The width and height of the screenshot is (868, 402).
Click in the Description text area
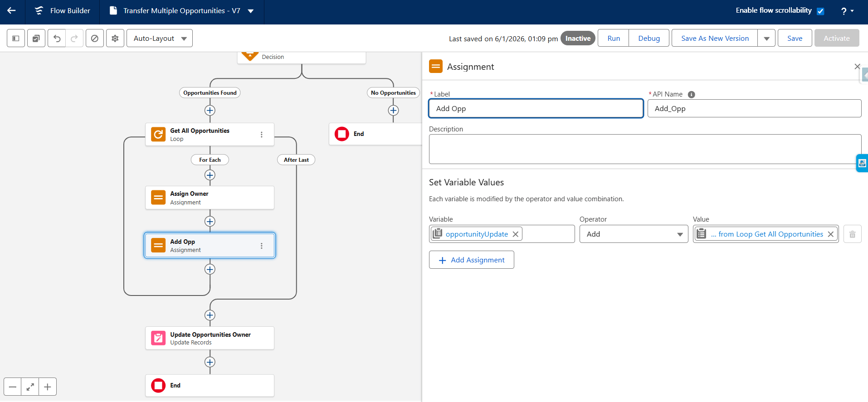644,149
